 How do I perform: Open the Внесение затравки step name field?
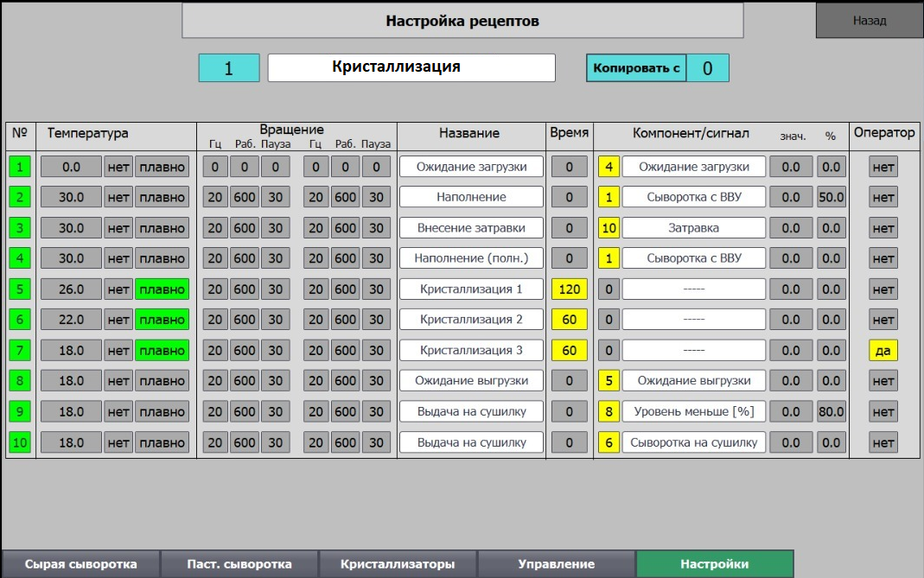click(x=471, y=228)
